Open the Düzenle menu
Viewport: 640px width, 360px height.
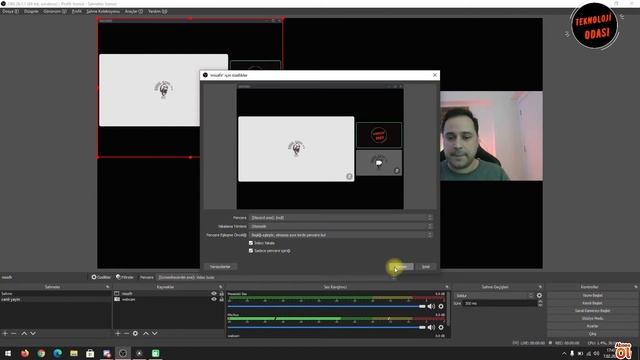point(31,11)
